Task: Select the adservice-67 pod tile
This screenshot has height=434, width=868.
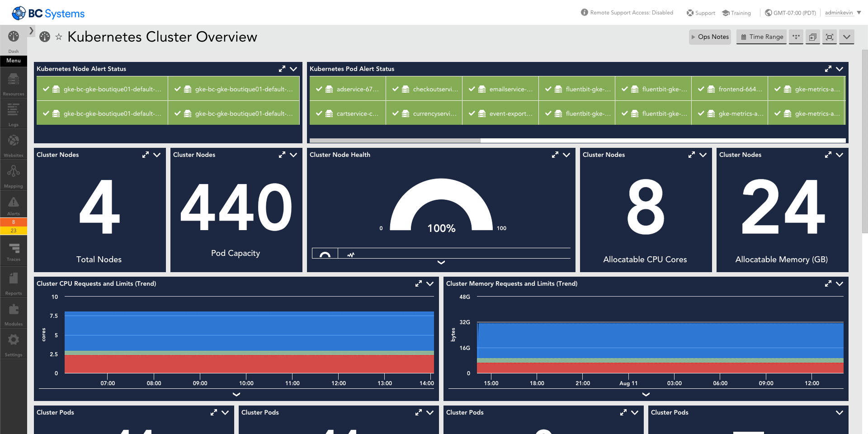Action: point(348,89)
